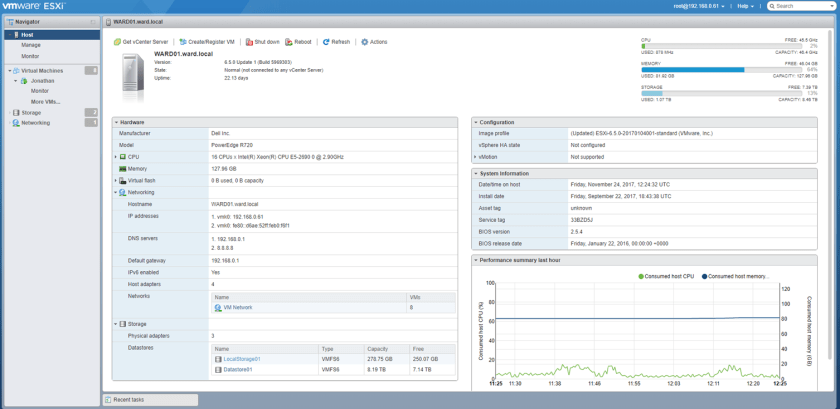
Task: Click the Shut down button label
Action: 267,42
